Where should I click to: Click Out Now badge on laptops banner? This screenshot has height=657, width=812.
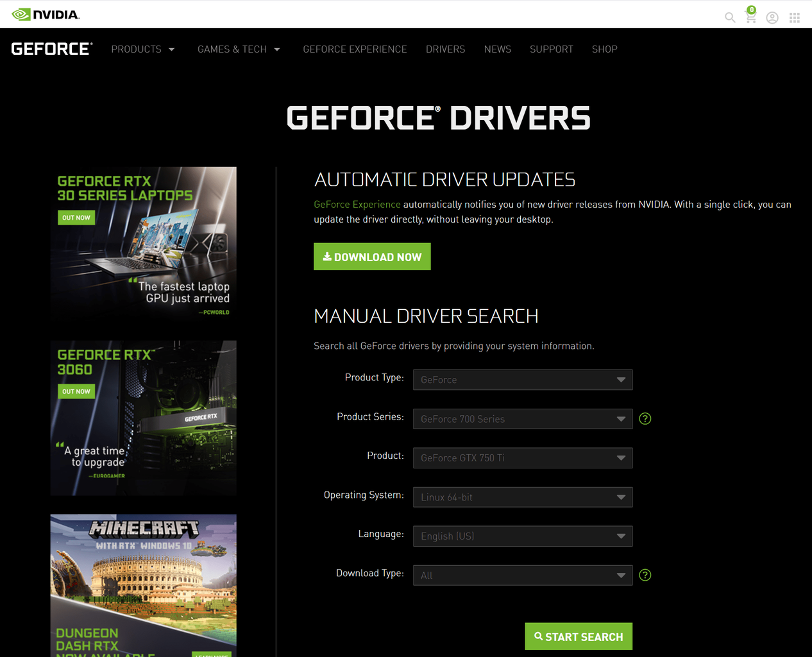click(x=76, y=218)
